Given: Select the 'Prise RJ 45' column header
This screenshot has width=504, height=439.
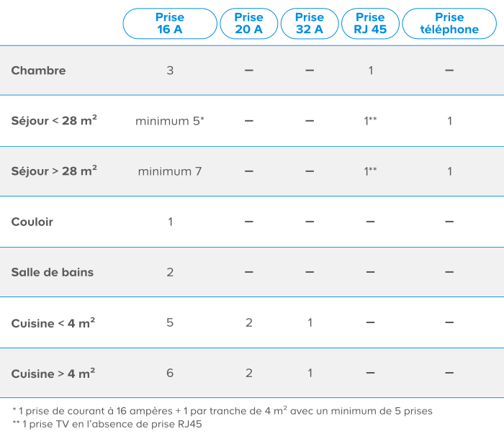Looking at the screenshot, I should tap(370, 24).
